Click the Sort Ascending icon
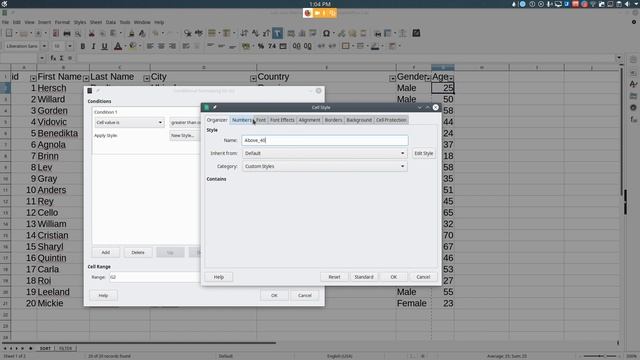The height and width of the screenshot is (360, 640). tap(255, 33)
